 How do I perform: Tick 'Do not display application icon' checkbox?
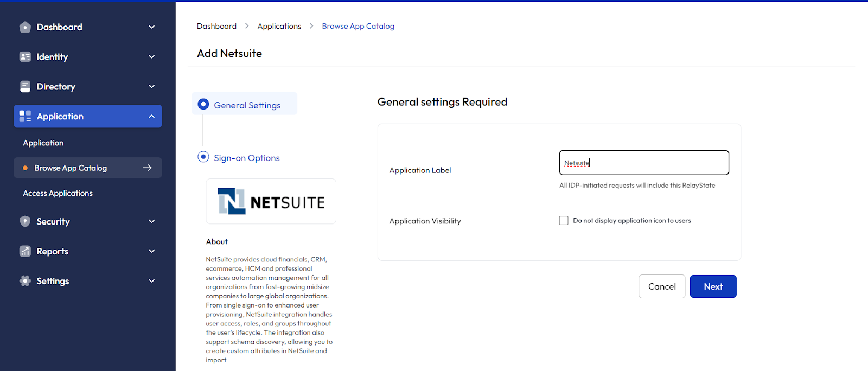564,221
